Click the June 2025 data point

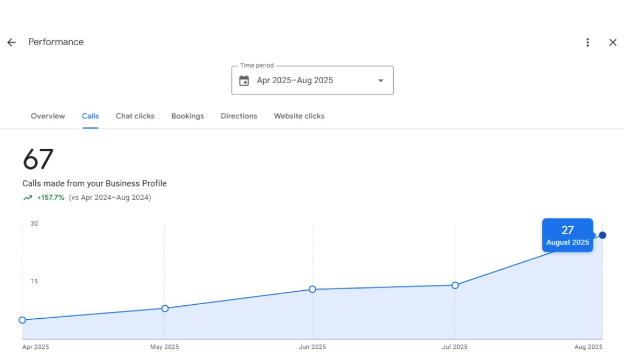[313, 289]
